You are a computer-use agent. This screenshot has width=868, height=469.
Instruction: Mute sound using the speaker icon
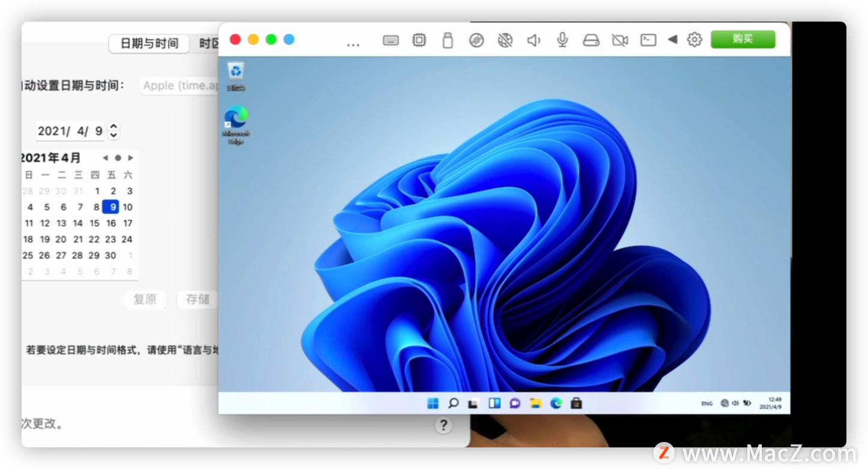pos(534,40)
